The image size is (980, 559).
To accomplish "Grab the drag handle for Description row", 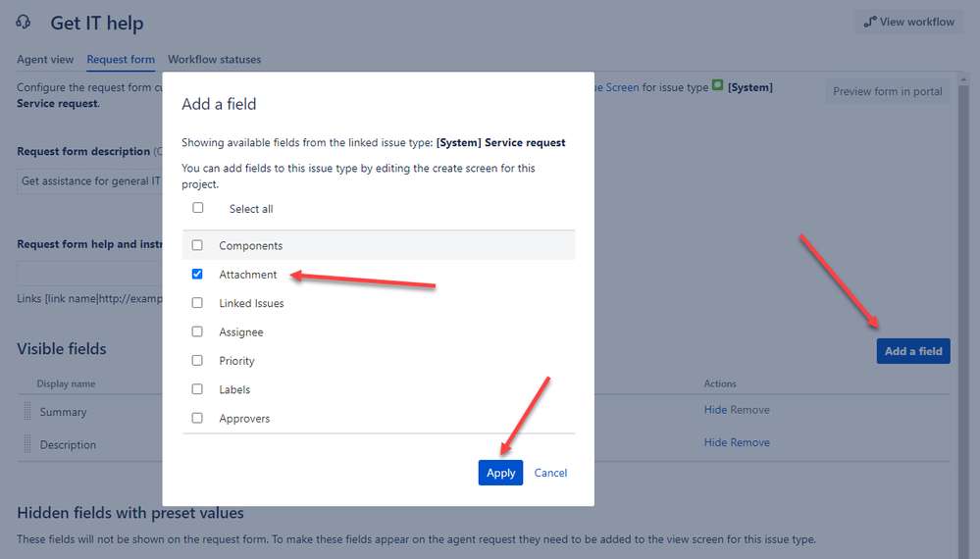I will point(26,443).
